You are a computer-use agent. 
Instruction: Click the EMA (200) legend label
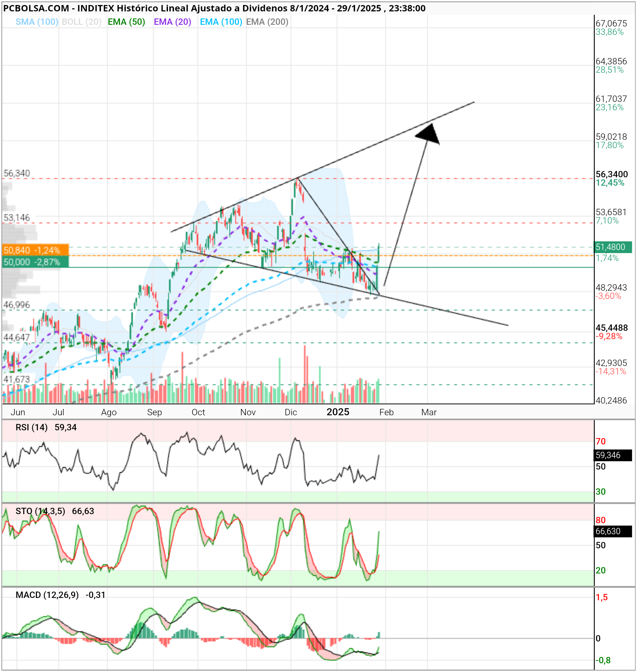267,22
